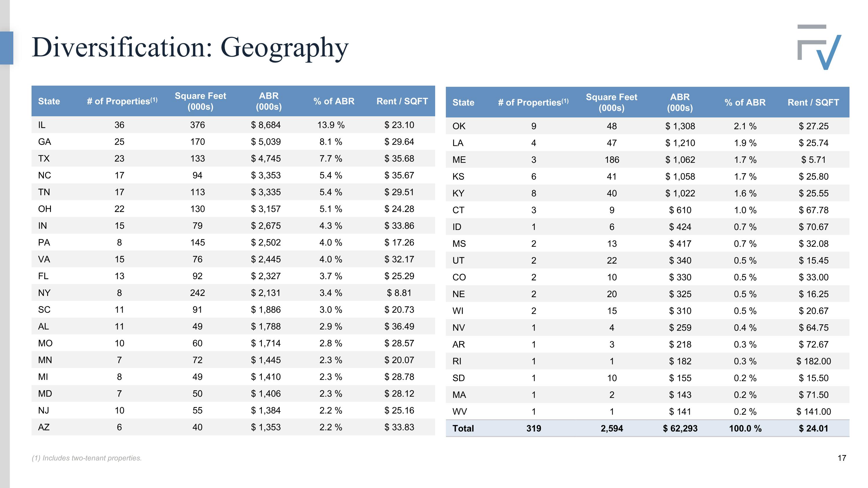Select the AZ state row label
The image size is (868, 488).
pos(44,427)
